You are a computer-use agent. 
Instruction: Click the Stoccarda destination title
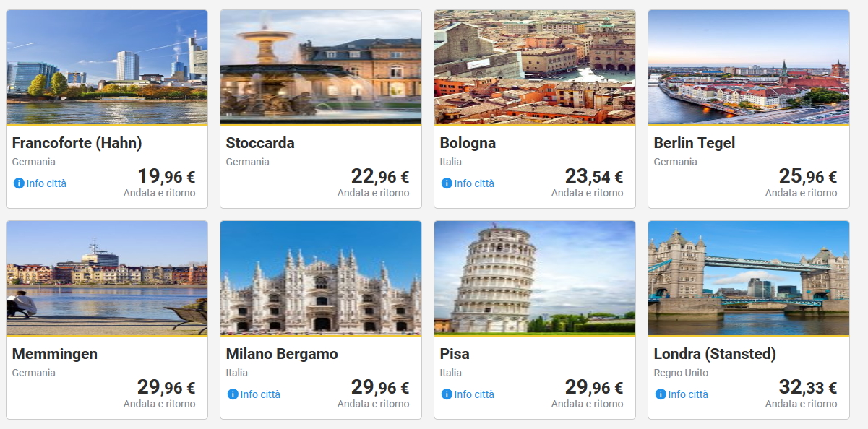pos(260,143)
